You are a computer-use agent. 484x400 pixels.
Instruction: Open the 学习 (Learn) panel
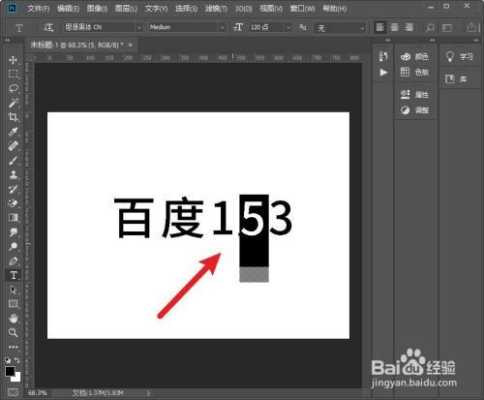click(459, 57)
